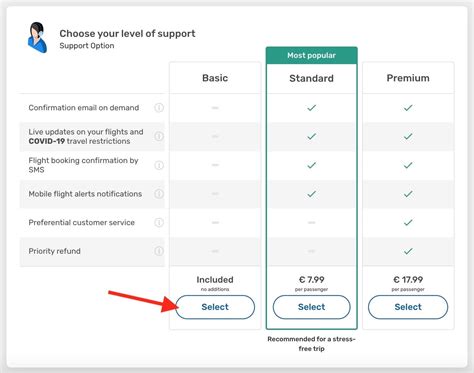Click the Most popular banner
This screenshot has height=373, width=474.
pyautogui.click(x=311, y=55)
